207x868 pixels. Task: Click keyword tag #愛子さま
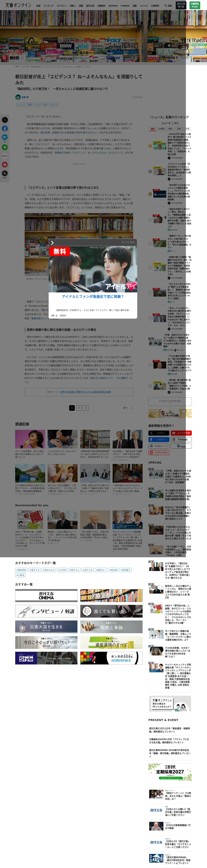click(34, 570)
